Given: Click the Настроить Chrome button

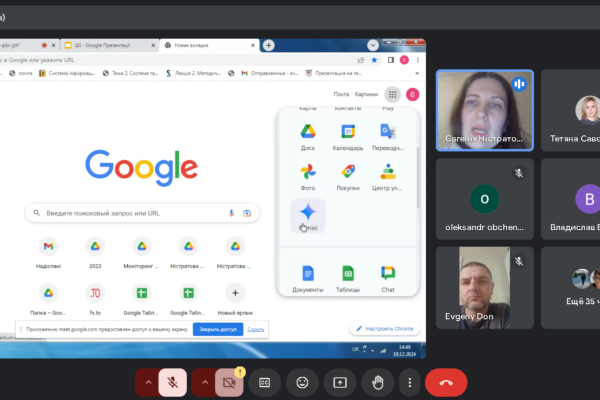Looking at the screenshot, I should tap(385, 328).
